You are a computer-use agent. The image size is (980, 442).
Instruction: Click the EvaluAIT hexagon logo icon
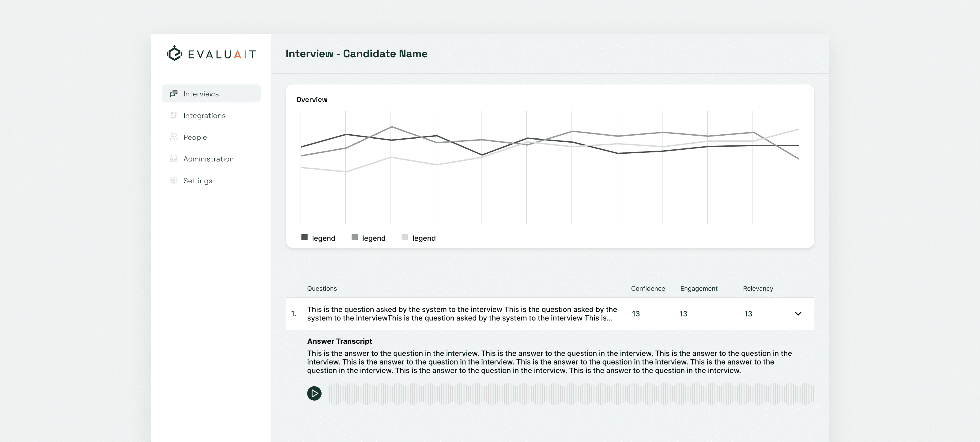tap(174, 54)
